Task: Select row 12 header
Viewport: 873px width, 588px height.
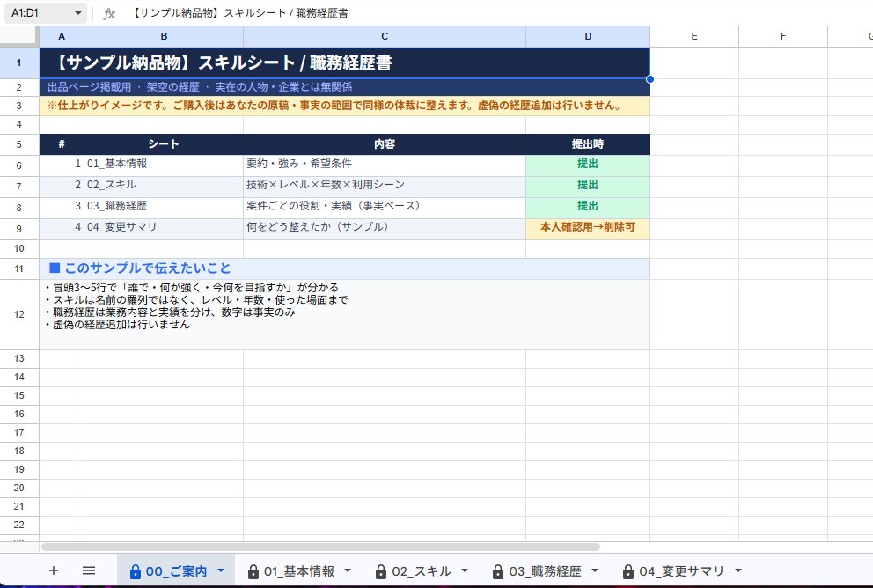Action: (19, 314)
